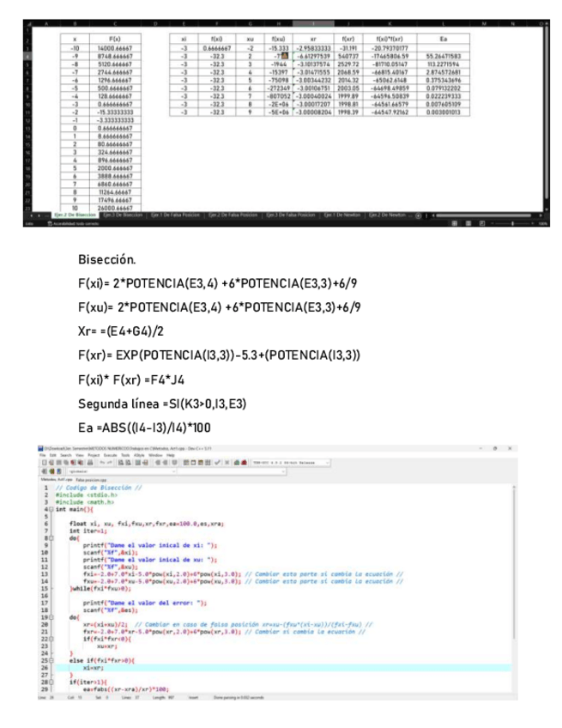Click the Profile analysis icon
The width and height of the screenshot is (562, 728).
(x=236, y=463)
